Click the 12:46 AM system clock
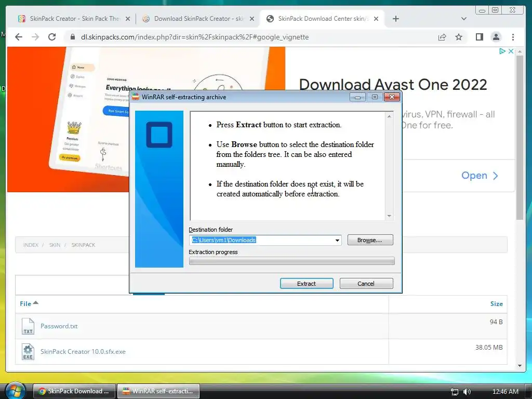The image size is (532, 399). pyautogui.click(x=505, y=392)
